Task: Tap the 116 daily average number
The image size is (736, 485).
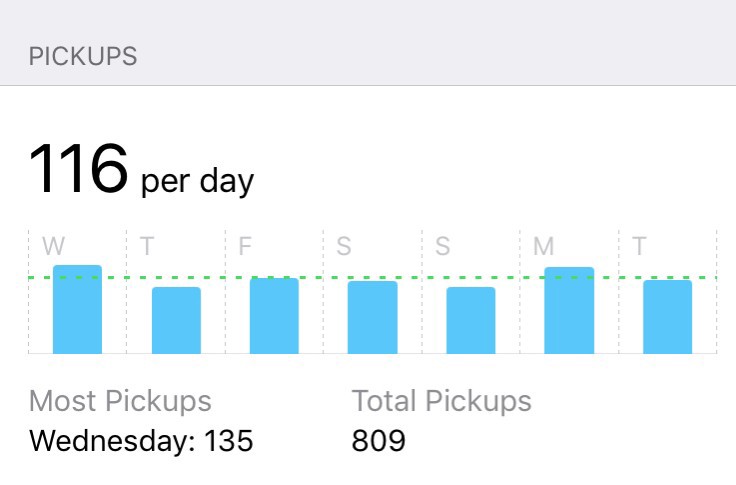Action: [x=78, y=169]
